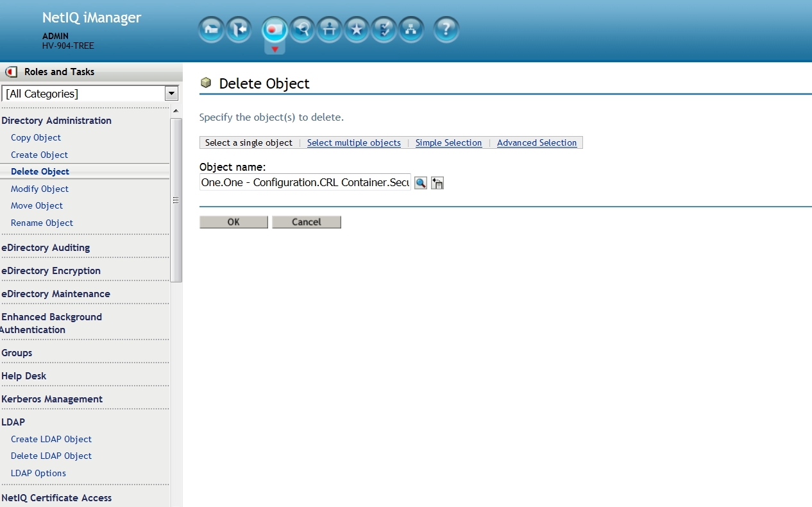
Task: Click the Exit (logout) door icon
Action: pos(239,30)
